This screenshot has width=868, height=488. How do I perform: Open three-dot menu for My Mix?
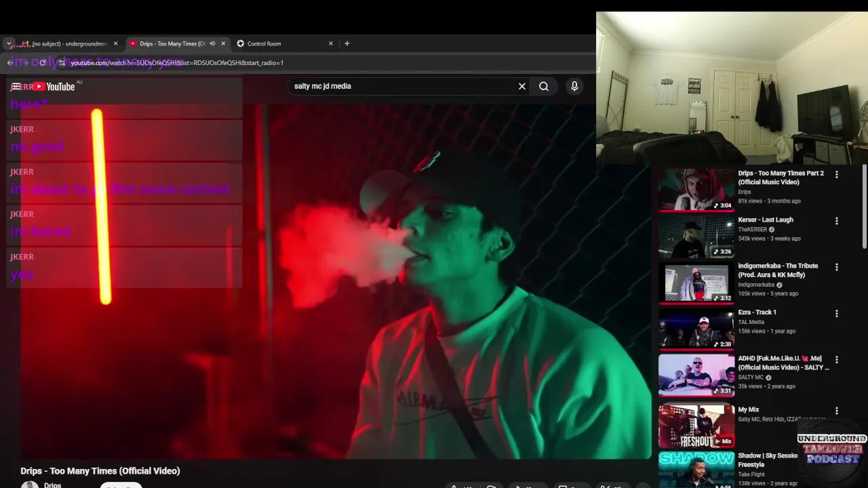click(836, 411)
